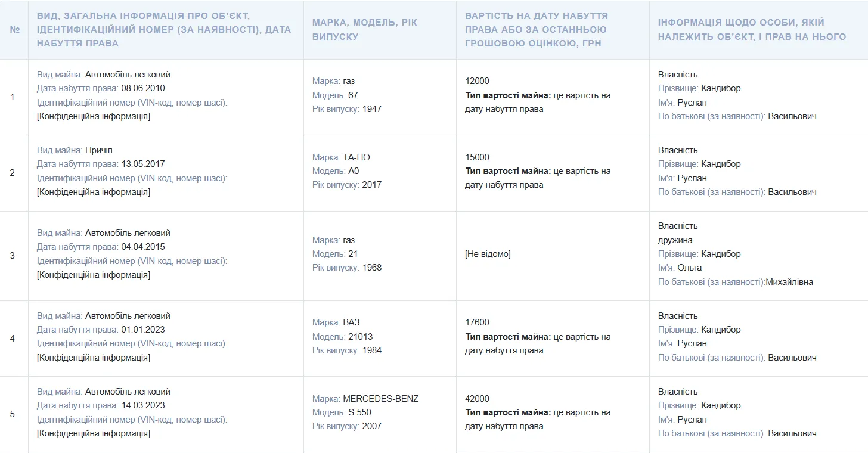Click the 'Марка, модель, рік випуску' column header
Image resolution: width=868 pixels, height=453 pixels.
tap(365, 29)
